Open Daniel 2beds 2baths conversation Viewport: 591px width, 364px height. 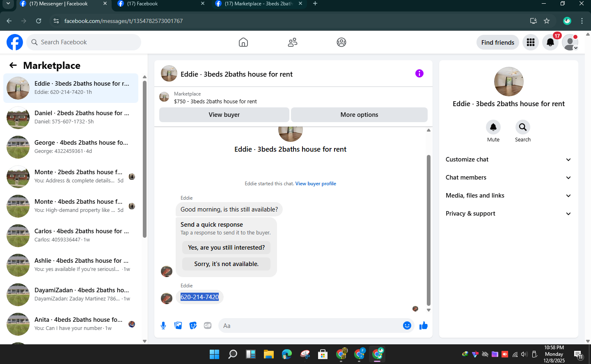71,118
